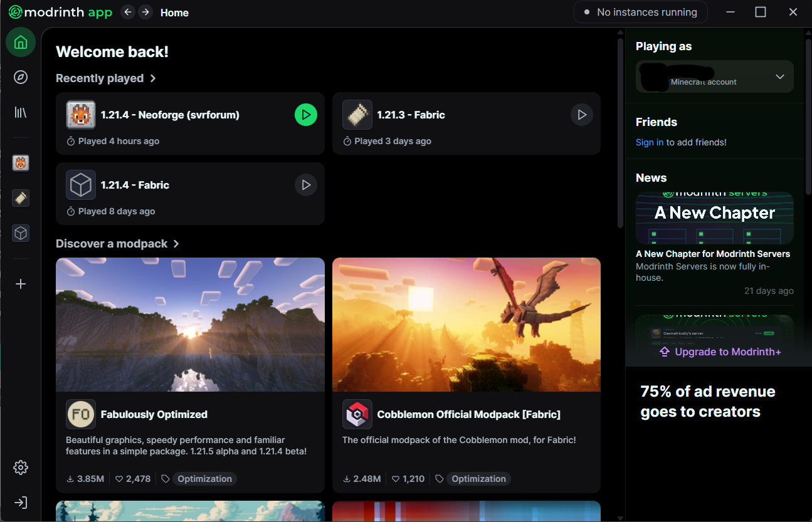Click the '1,210' followers count
This screenshot has height=522, width=812.
[x=413, y=479]
